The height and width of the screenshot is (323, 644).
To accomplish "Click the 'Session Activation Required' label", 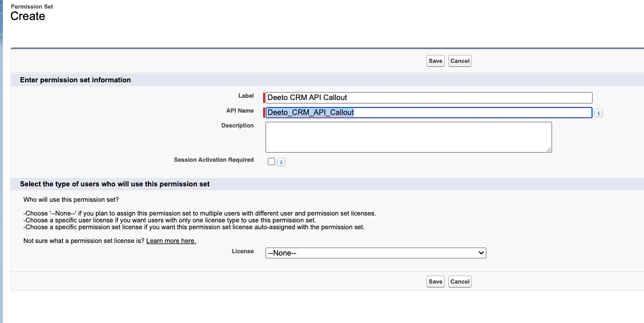I will (x=214, y=159).
